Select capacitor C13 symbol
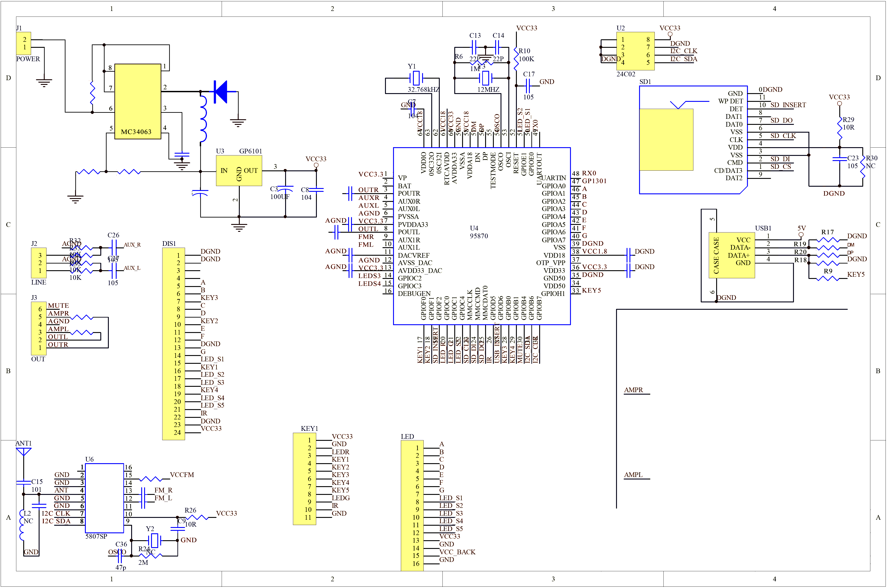 [473, 47]
